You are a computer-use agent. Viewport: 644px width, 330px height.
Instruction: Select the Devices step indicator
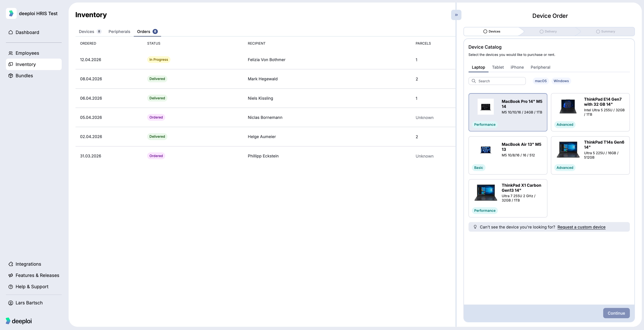click(x=491, y=31)
